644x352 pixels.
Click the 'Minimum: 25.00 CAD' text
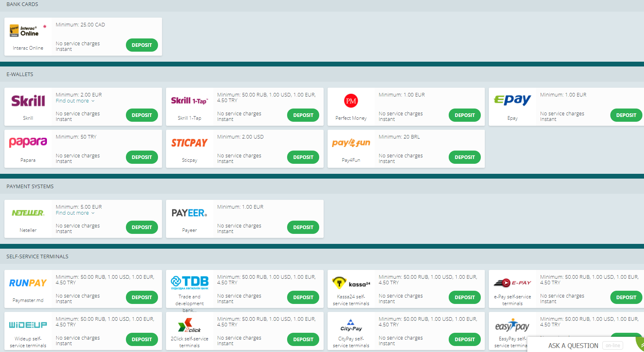80,25
